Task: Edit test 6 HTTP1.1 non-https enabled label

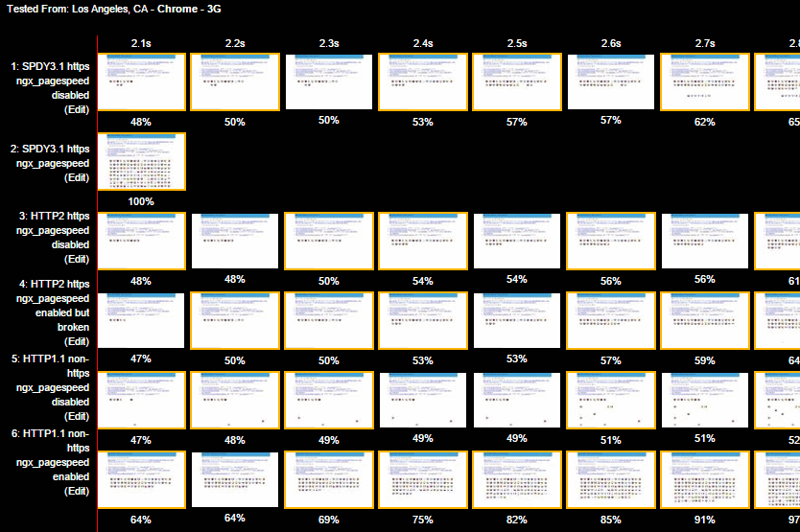Action: click(76, 491)
